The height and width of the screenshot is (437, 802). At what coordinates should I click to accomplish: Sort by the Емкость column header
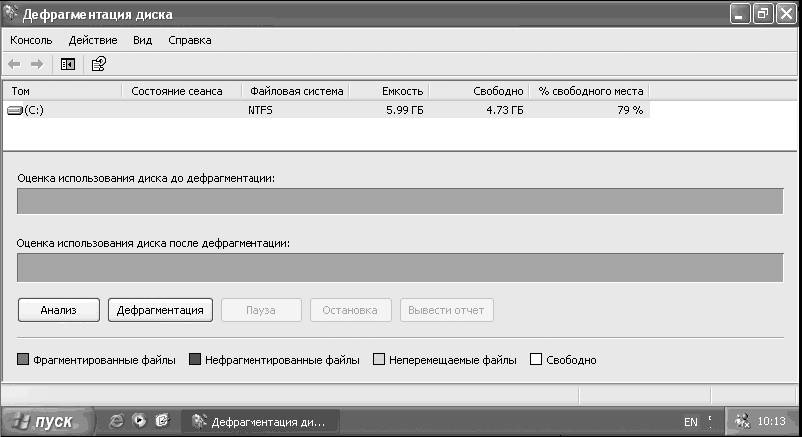[389, 91]
